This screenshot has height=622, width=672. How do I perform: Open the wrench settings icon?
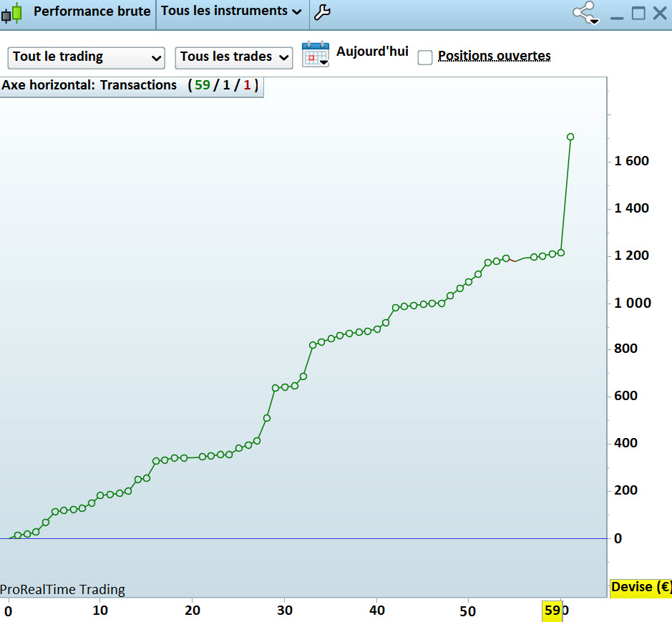[322, 12]
